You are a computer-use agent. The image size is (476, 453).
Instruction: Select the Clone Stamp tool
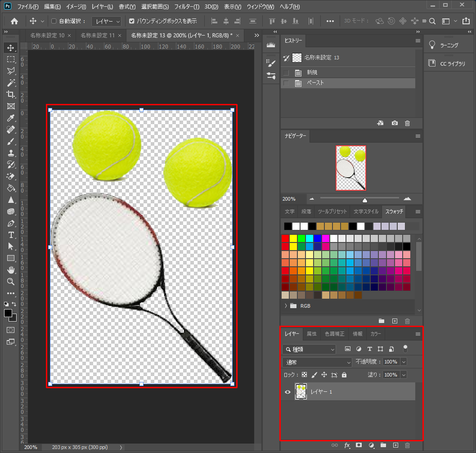click(11, 153)
